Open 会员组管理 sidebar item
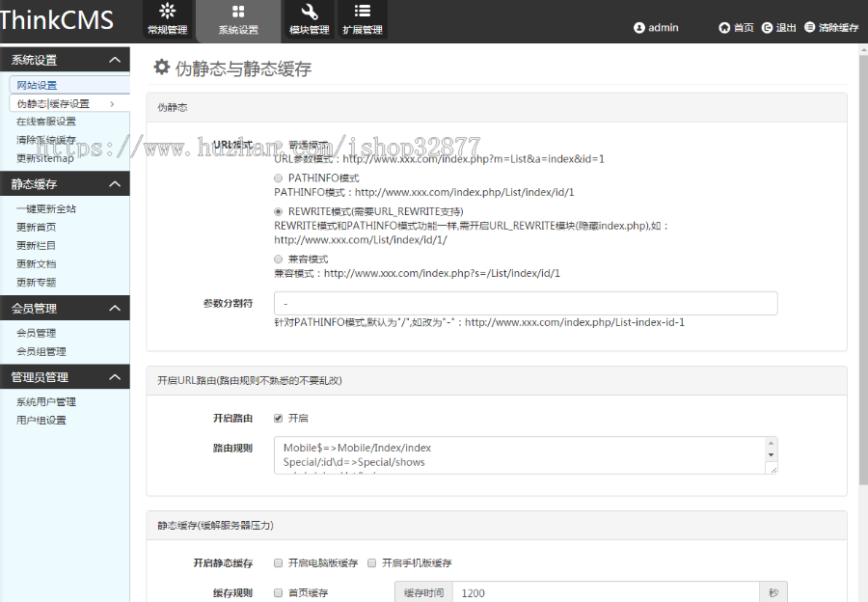The height and width of the screenshot is (602, 868). tap(41, 351)
